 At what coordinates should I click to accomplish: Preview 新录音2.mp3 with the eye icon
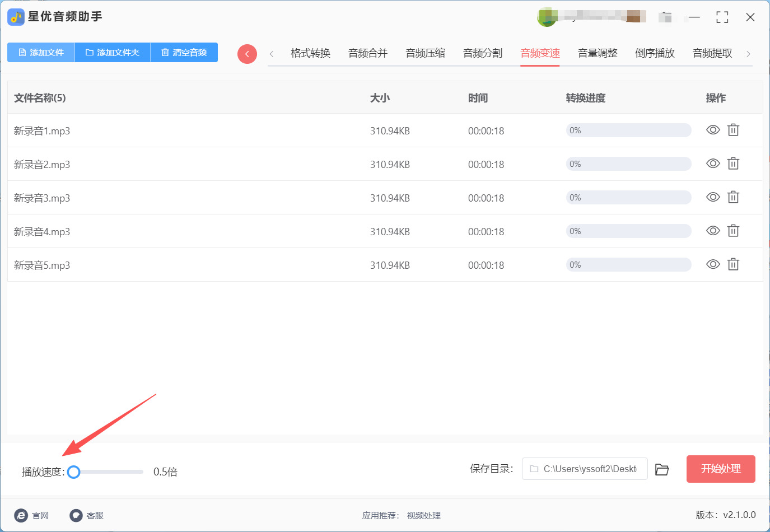[713, 164]
